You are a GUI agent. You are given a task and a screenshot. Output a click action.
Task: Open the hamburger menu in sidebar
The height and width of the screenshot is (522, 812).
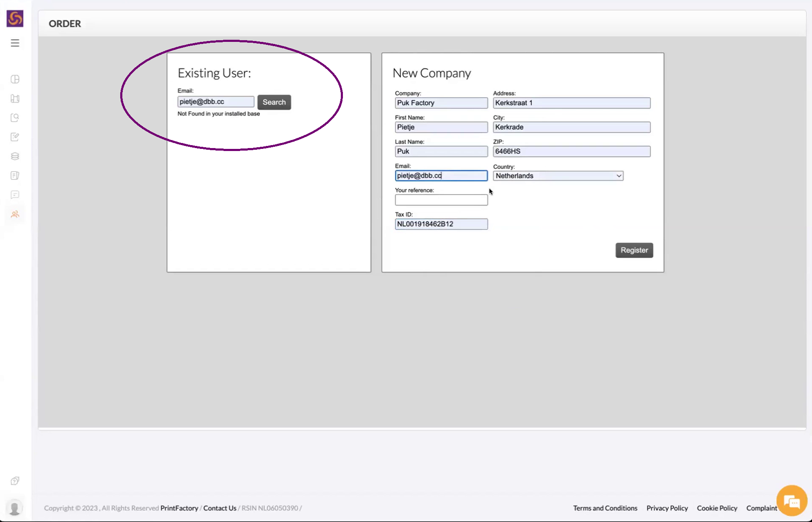[x=15, y=43]
